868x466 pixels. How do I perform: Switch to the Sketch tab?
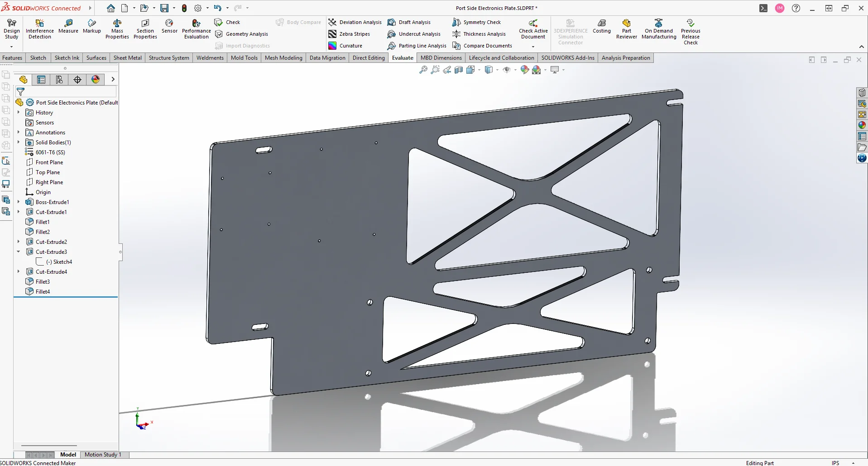pyautogui.click(x=38, y=58)
